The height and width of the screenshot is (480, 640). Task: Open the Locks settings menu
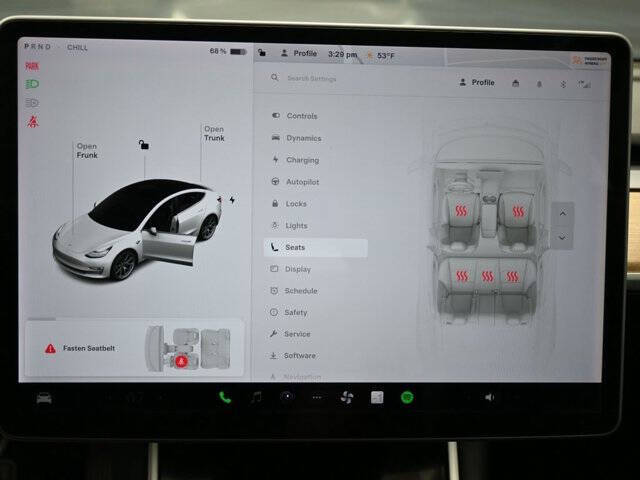tap(289, 204)
